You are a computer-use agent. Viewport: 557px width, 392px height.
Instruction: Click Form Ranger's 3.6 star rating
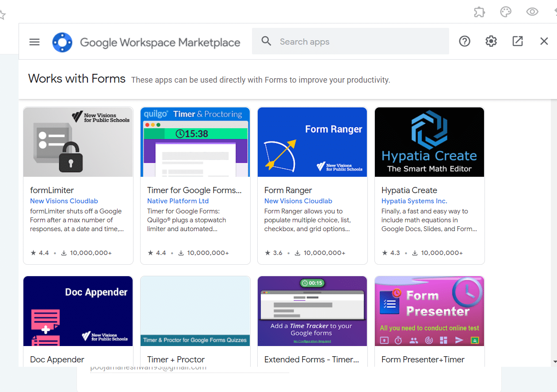pyautogui.click(x=274, y=253)
